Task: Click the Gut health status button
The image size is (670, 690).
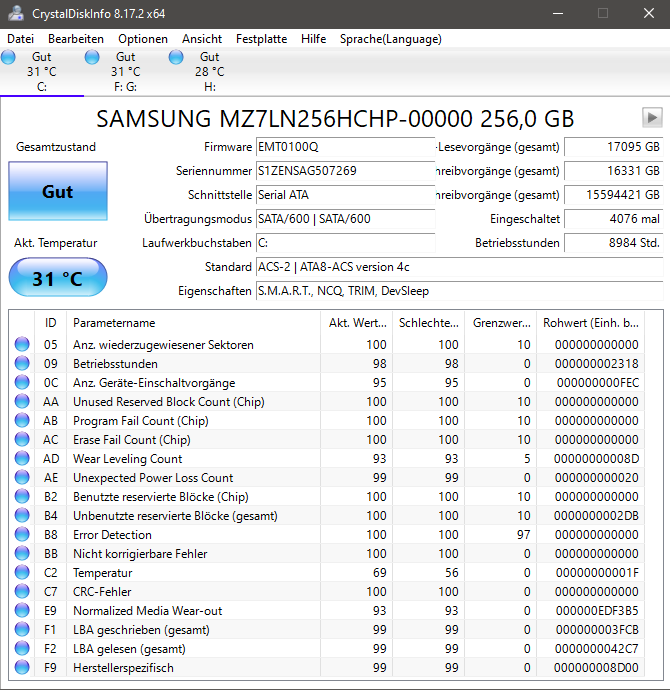Action: pyautogui.click(x=58, y=191)
